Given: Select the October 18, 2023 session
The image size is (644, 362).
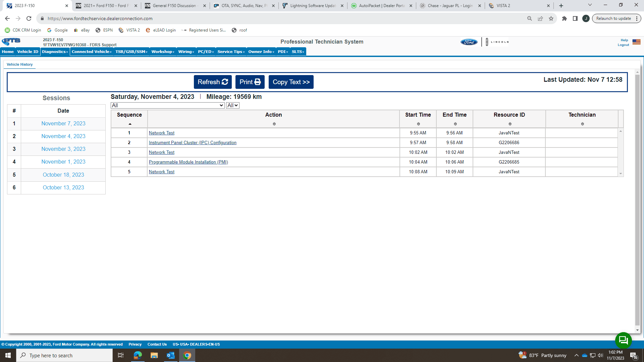Looking at the screenshot, I should pos(63,175).
